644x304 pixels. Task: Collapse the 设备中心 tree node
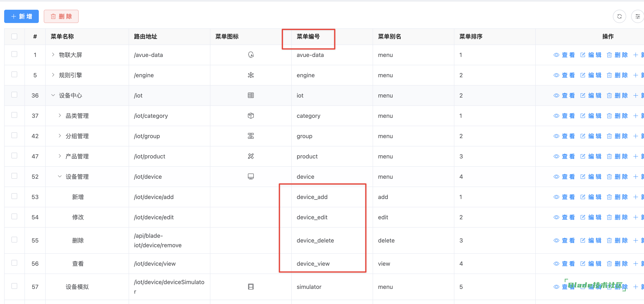(53, 95)
